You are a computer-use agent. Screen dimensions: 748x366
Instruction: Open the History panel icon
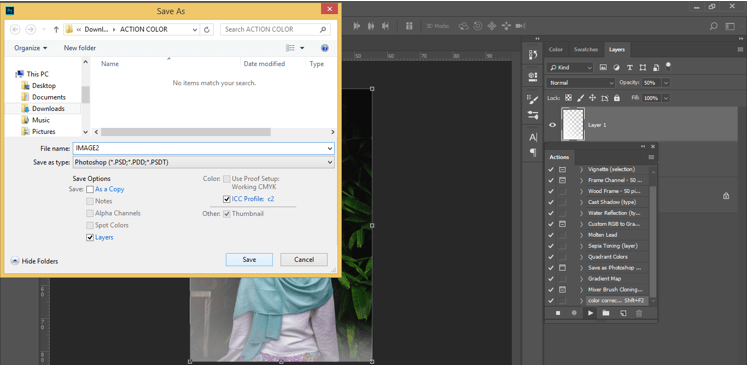pos(533,55)
